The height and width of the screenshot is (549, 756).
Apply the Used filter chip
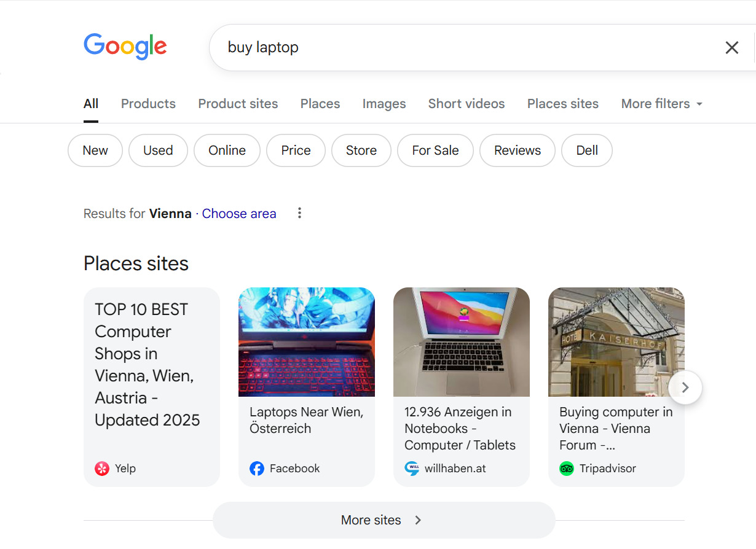(x=158, y=150)
